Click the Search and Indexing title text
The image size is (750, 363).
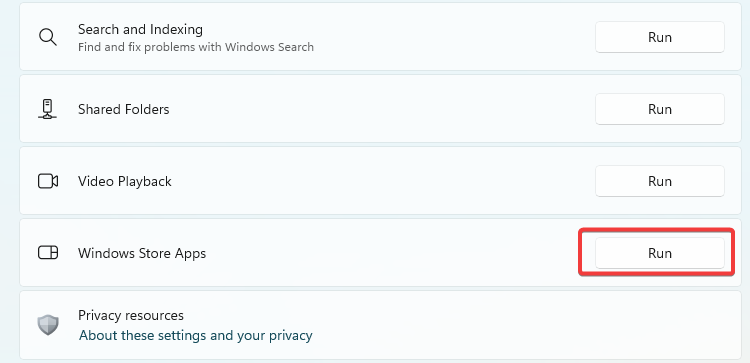140,30
